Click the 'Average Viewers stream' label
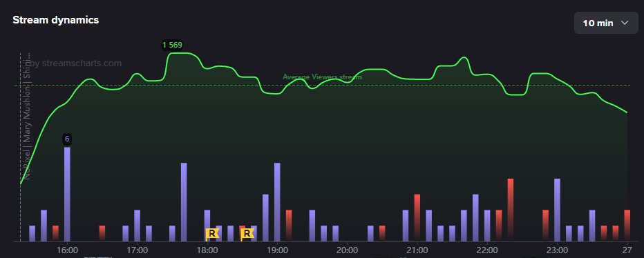Screen dimensions: 644x258 coord(322,77)
